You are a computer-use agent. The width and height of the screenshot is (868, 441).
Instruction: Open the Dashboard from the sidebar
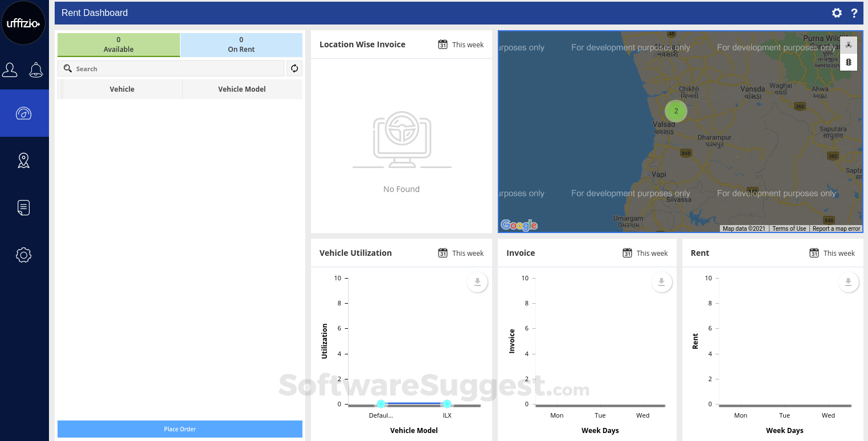[23, 113]
